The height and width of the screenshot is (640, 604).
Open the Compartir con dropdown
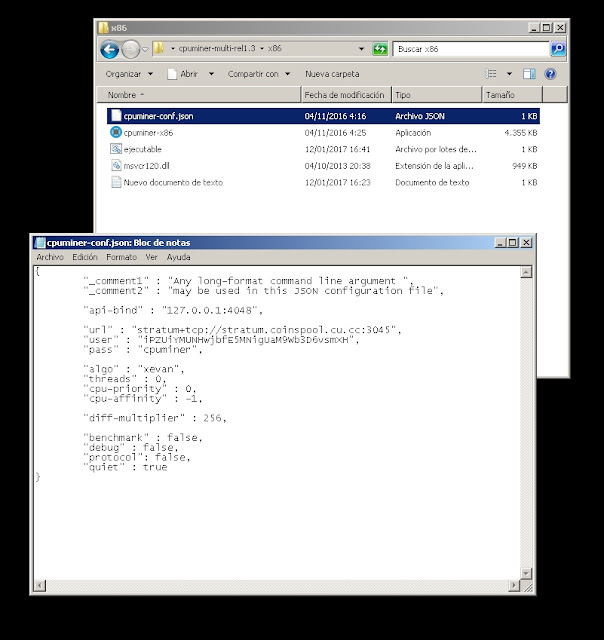259,74
